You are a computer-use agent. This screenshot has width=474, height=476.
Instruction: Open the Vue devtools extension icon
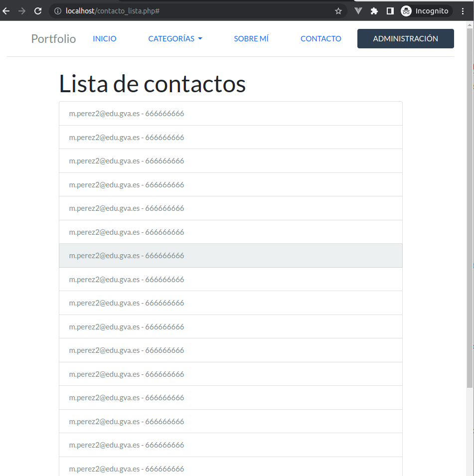[x=358, y=11]
